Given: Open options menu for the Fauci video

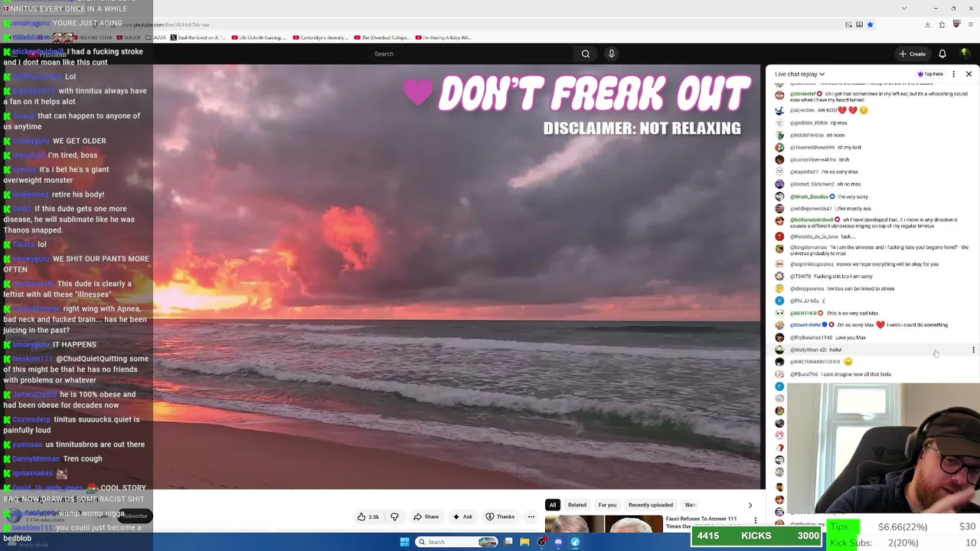Looking at the screenshot, I should coord(756,520).
